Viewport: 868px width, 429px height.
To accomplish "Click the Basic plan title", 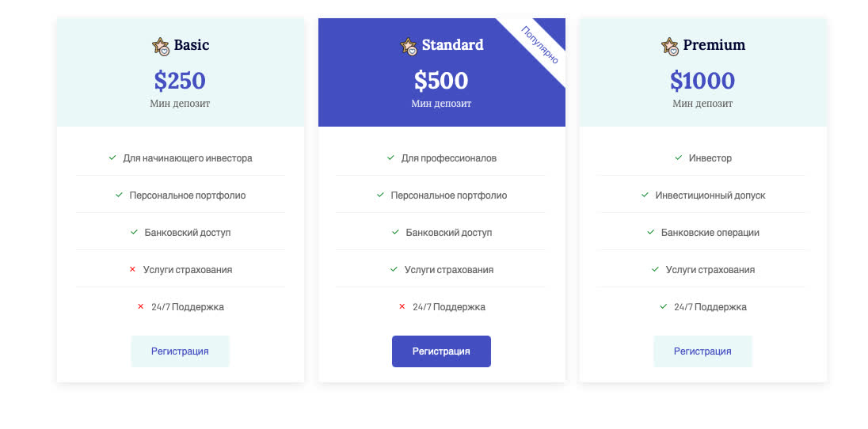I will point(192,45).
